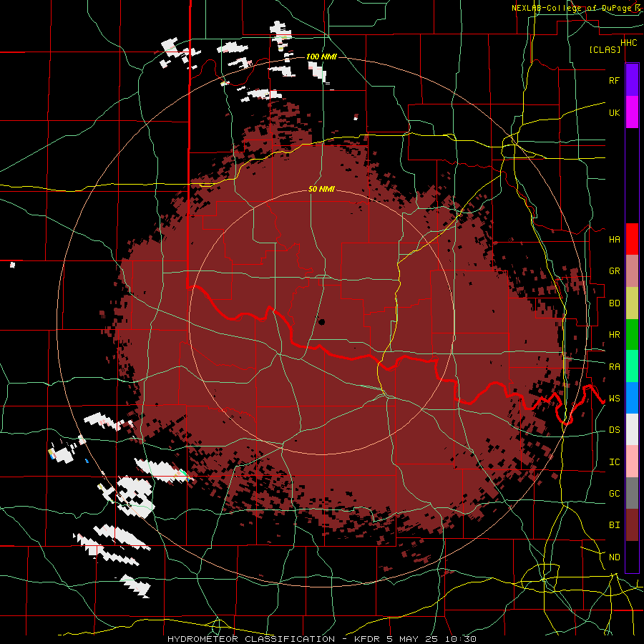Click the purple RF color swatch
The image size is (644, 644).
tap(632, 80)
